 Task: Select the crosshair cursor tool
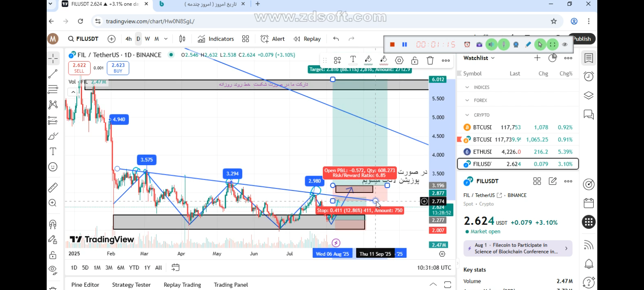click(x=53, y=59)
